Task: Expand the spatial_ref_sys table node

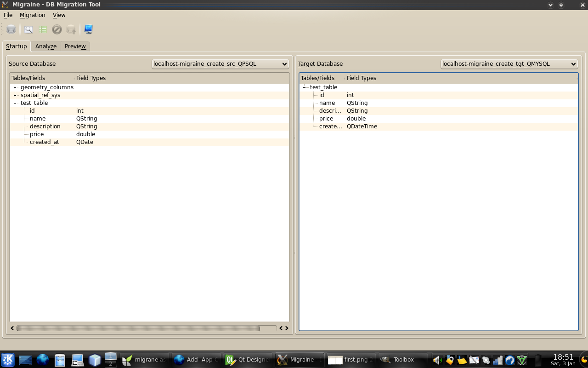Action: point(15,95)
